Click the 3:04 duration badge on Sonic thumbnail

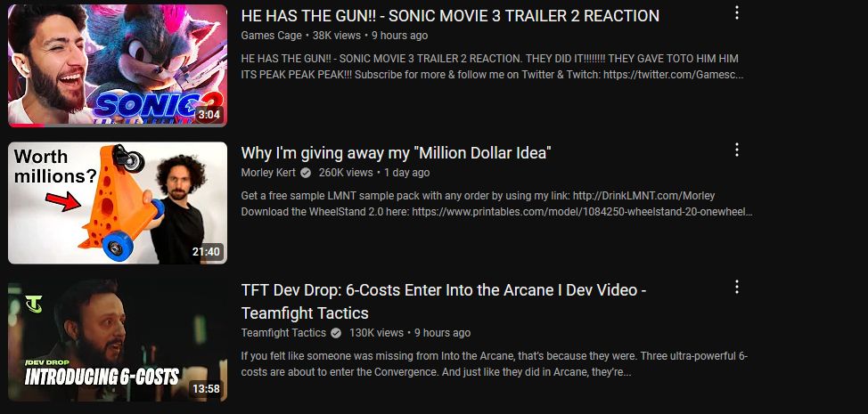[x=209, y=115]
